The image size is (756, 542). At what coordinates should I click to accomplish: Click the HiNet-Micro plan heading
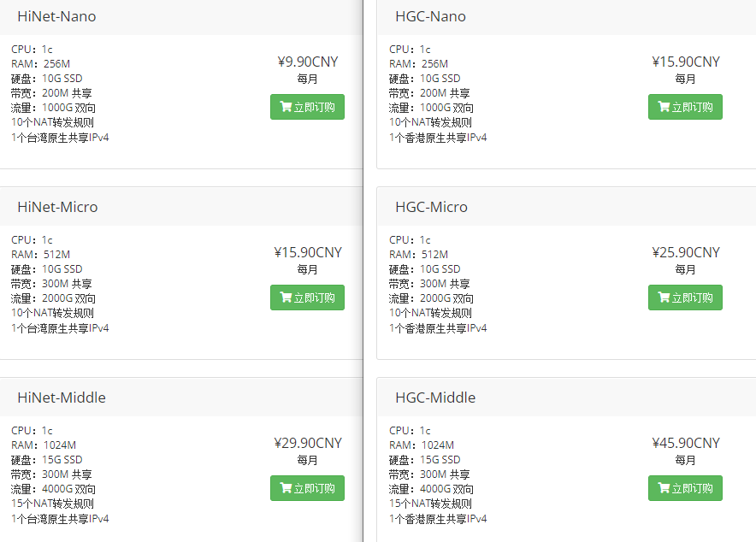click(x=57, y=207)
